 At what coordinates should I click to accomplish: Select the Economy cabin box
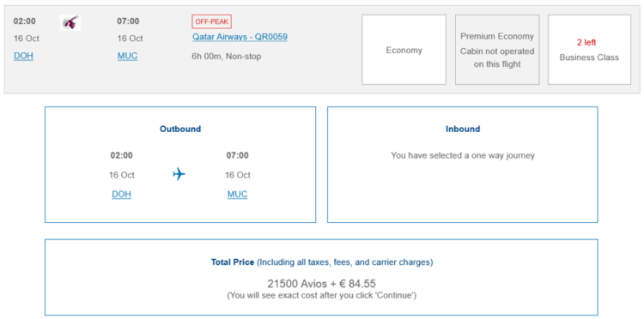pos(404,50)
